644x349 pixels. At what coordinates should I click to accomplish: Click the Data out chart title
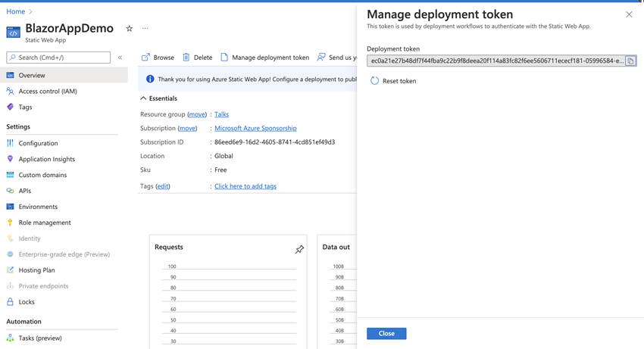(x=336, y=247)
